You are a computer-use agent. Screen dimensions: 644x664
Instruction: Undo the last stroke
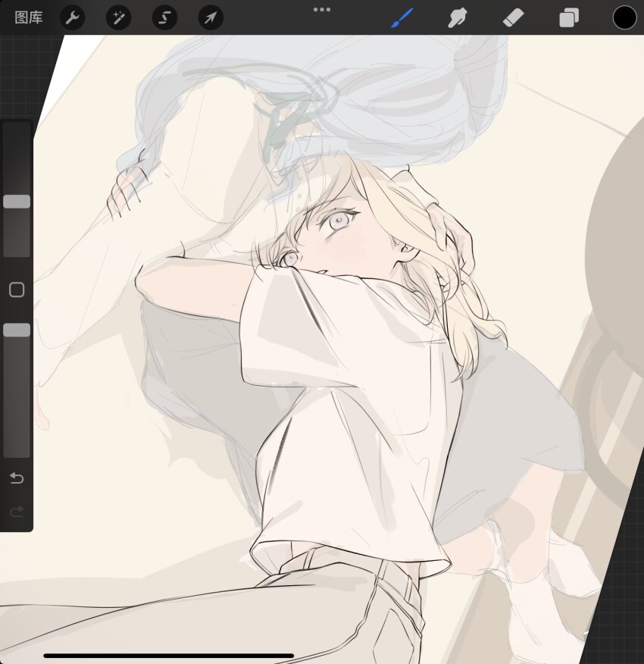click(x=17, y=478)
